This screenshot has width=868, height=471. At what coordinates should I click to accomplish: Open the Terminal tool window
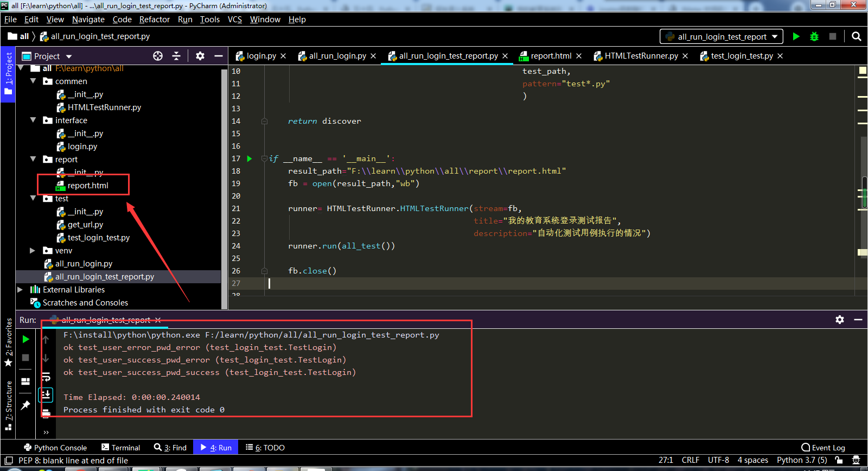coord(121,448)
